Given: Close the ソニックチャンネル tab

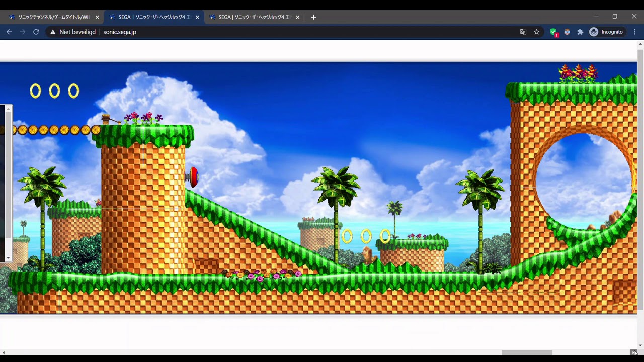Looking at the screenshot, I should coord(97,17).
